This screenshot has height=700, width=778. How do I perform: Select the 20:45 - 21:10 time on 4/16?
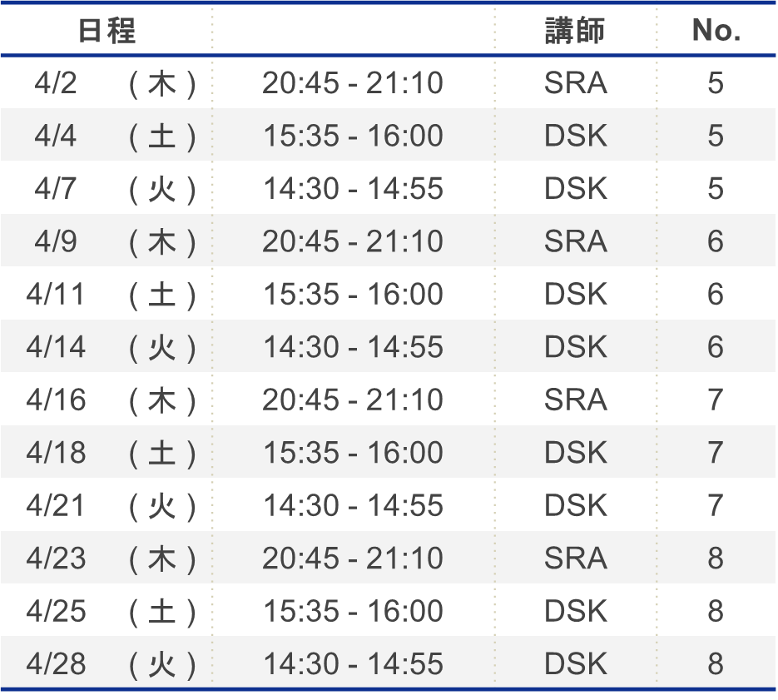(x=353, y=400)
